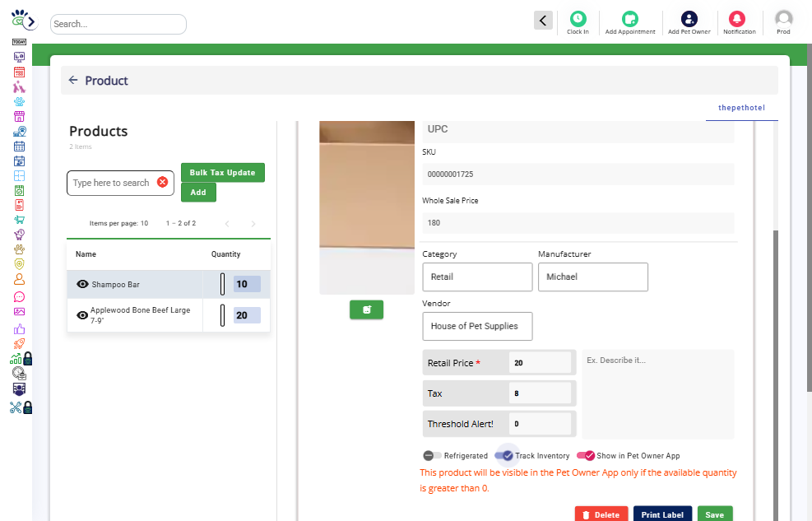The width and height of the screenshot is (812, 521).
Task: Click the description text area
Action: [657, 394]
